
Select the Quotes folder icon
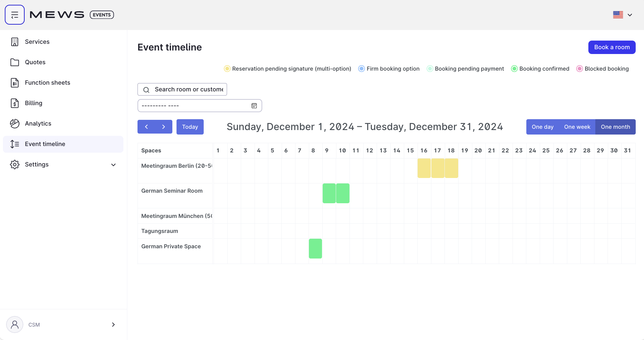15,62
